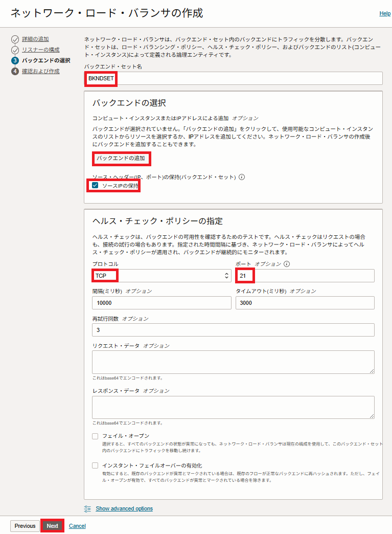Click the Previous button
The image size is (392, 534).
25,526
